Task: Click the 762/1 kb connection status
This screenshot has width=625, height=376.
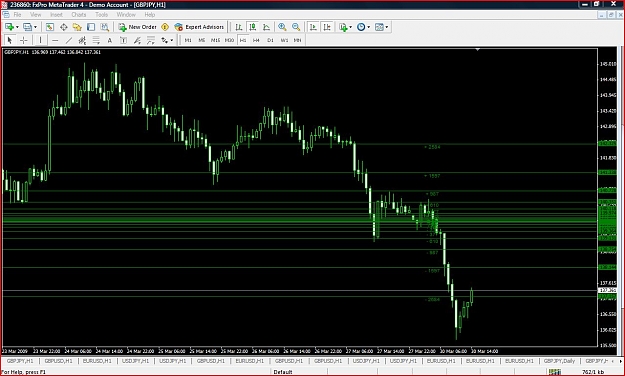Action: coord(592,372)
